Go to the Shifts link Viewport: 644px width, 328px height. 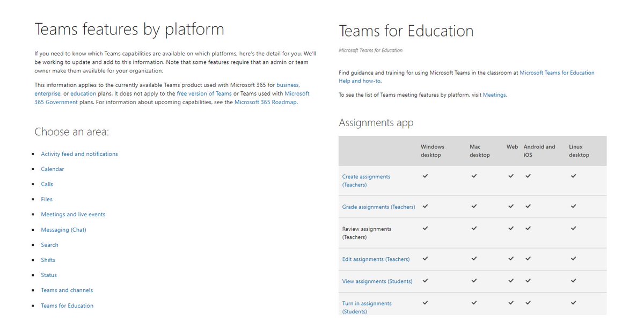pyautogui.click(x=48, y=260)
